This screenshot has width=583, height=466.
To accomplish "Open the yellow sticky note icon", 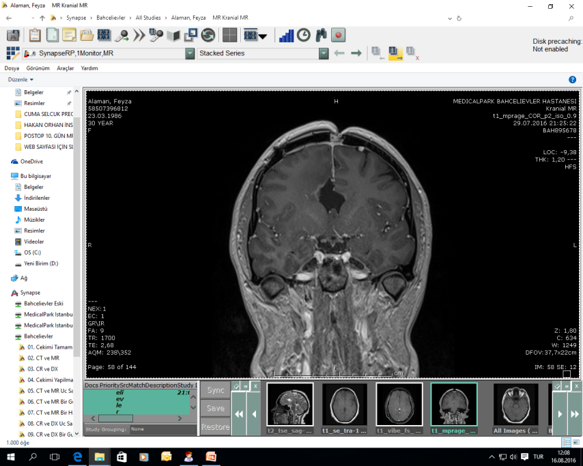I will click(69, 35).
